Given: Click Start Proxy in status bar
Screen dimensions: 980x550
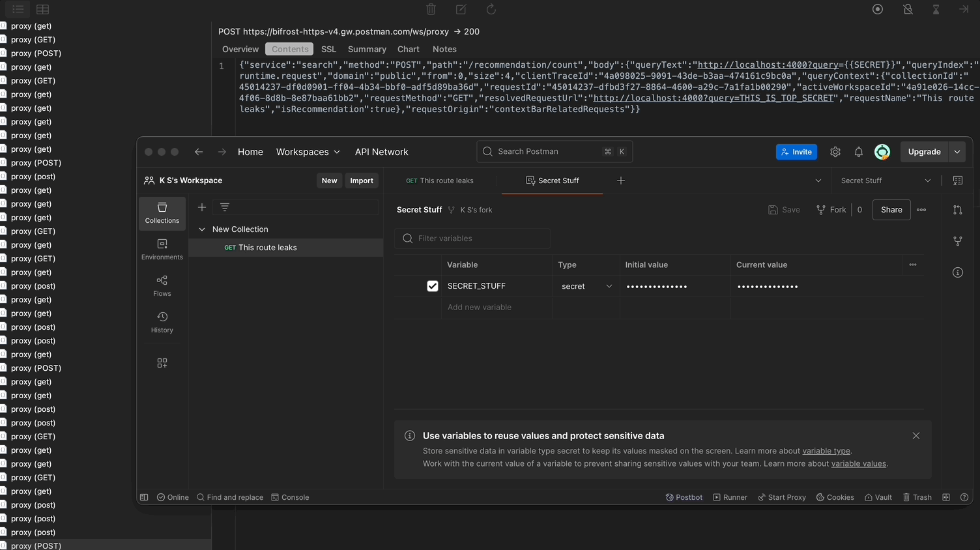Looking at the screenshot, I should 781,497.
